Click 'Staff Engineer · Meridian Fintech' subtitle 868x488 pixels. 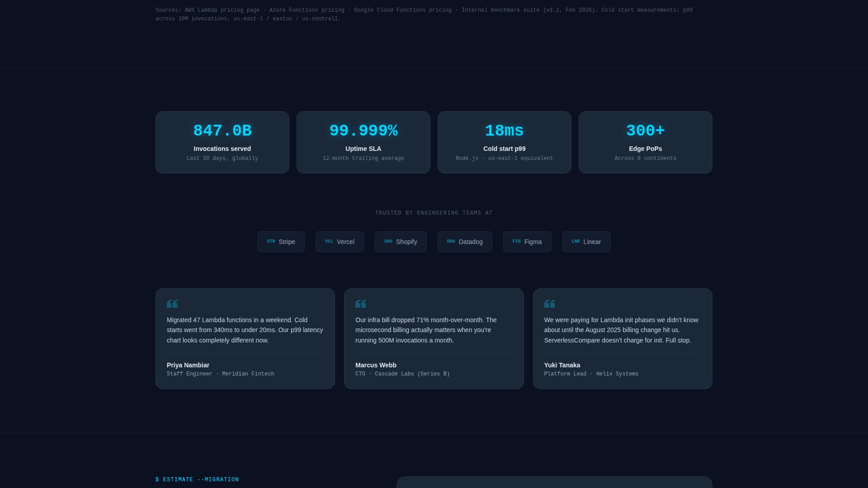point(221,374)
